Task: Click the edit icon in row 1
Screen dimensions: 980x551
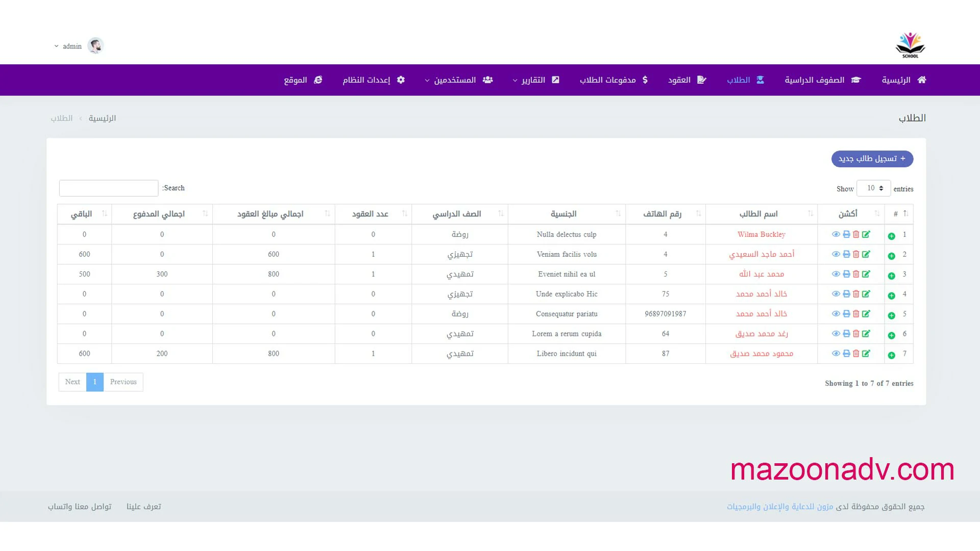Action: [x=866, y=234]
